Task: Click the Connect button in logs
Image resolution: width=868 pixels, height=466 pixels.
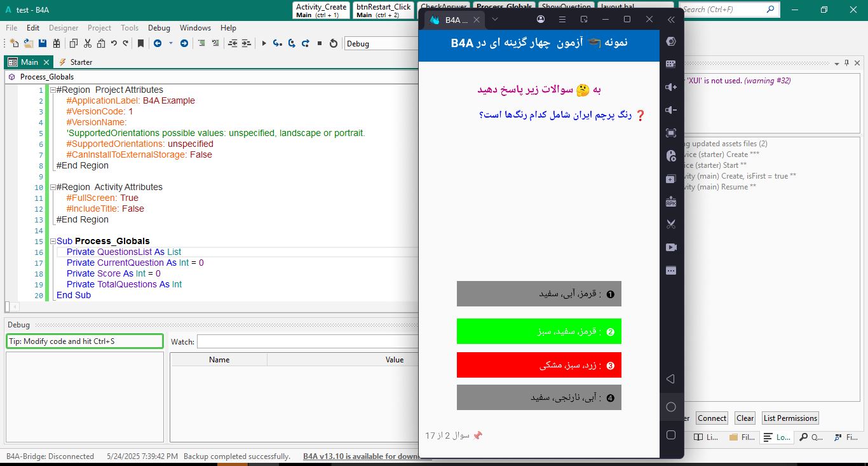Action: click(x=712, y=418)
